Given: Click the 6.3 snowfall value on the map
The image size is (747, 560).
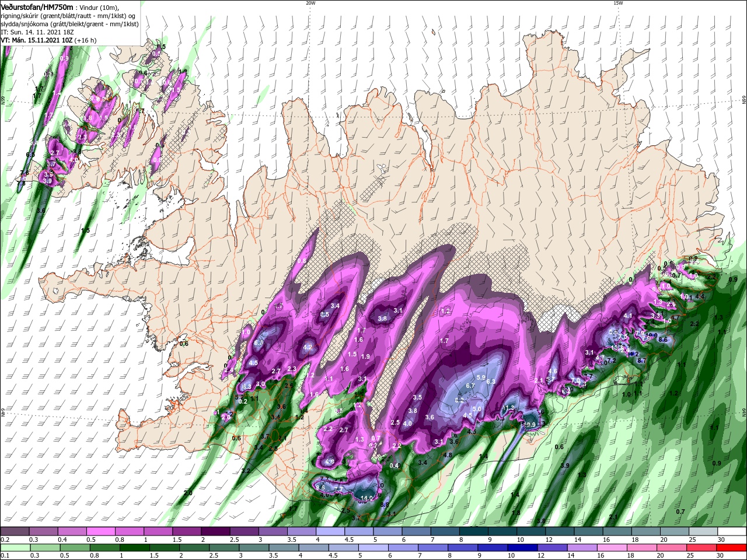Looking at the screenshot, I should click(491, 381).
